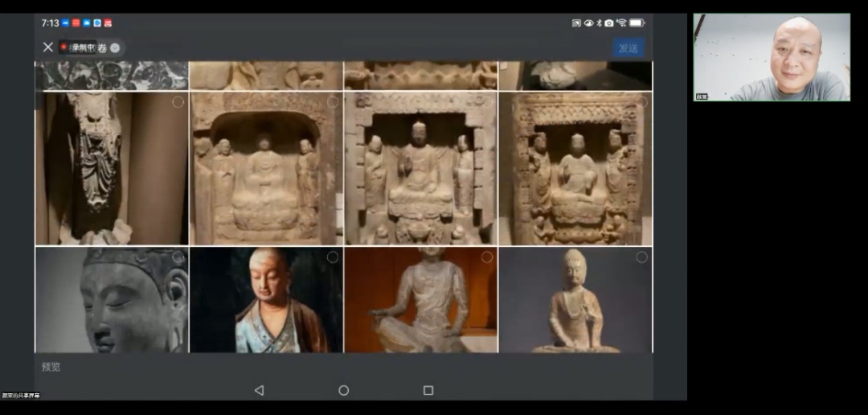Click the Wi-Fi icon in status bar

tap(621, 23)
